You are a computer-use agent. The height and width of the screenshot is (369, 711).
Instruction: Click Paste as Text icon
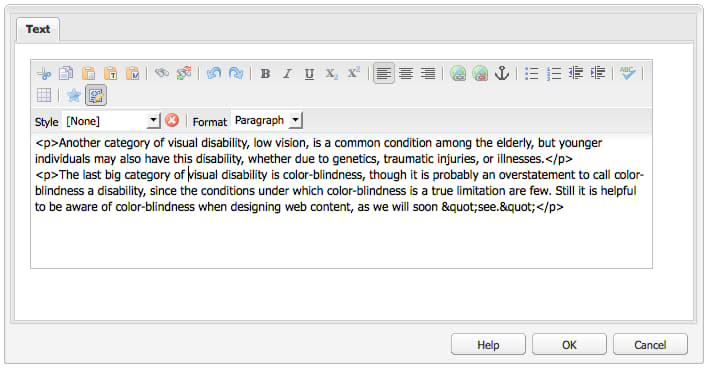click(111, 73)
